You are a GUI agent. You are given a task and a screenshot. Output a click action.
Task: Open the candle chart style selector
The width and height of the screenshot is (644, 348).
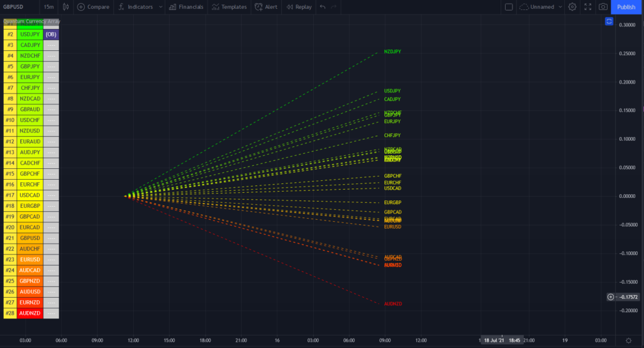(65, 7)
